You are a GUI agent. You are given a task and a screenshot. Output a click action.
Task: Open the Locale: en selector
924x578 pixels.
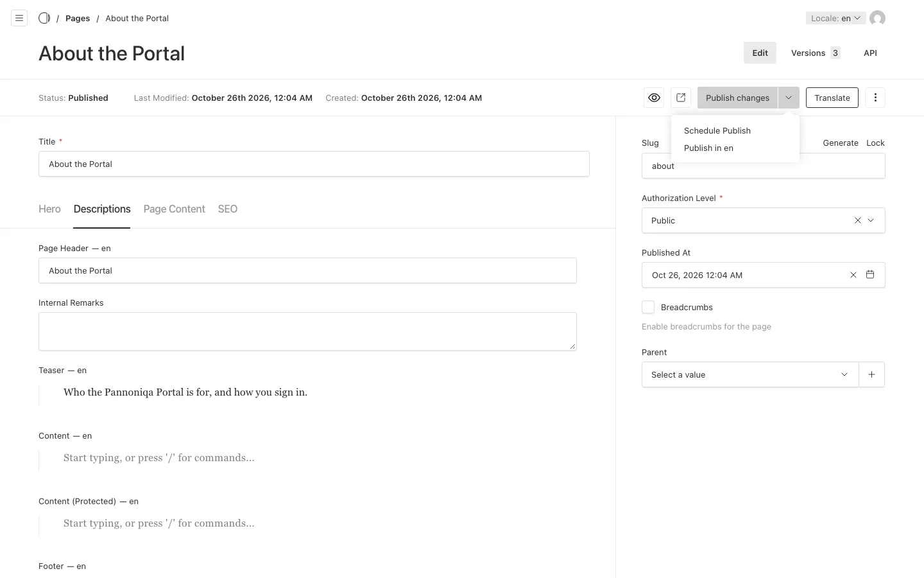pyautogui.click(x=835, y=18)
